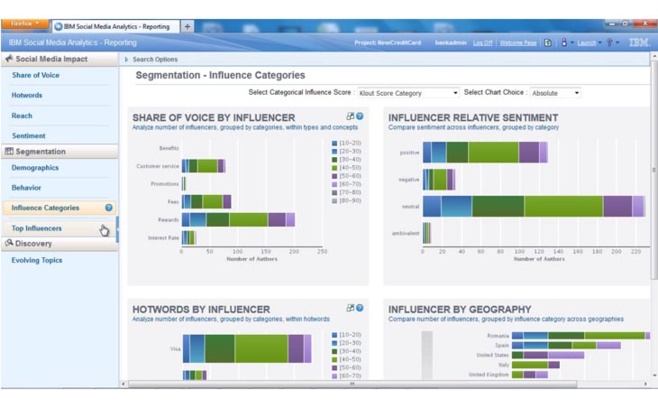
Task: Open the Select Chart Choice dropdown
Action: (555, 93)
